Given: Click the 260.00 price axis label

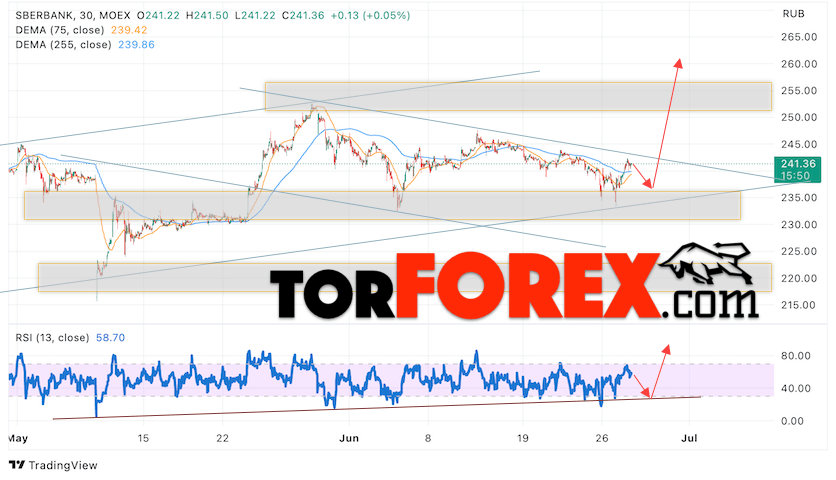Looking at the screenshot, I should coord(799,64).
